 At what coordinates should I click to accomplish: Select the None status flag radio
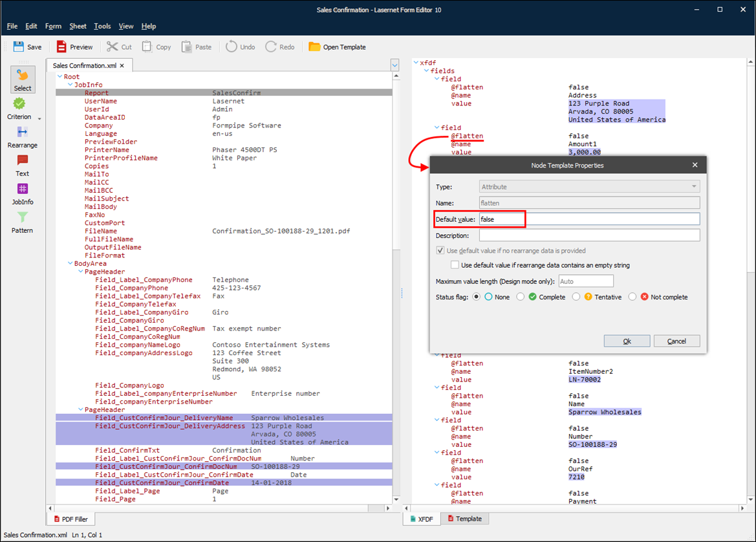tap(477, 297)
